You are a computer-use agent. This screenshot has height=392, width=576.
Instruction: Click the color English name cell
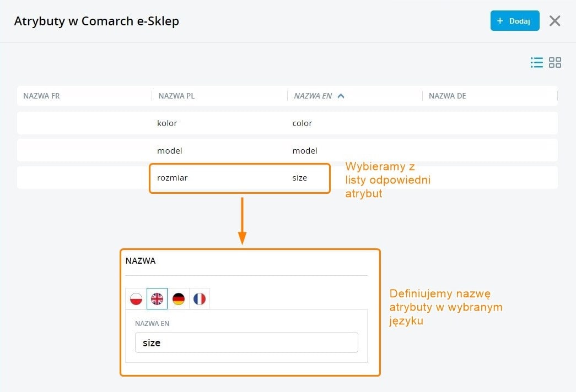[302, 123]
